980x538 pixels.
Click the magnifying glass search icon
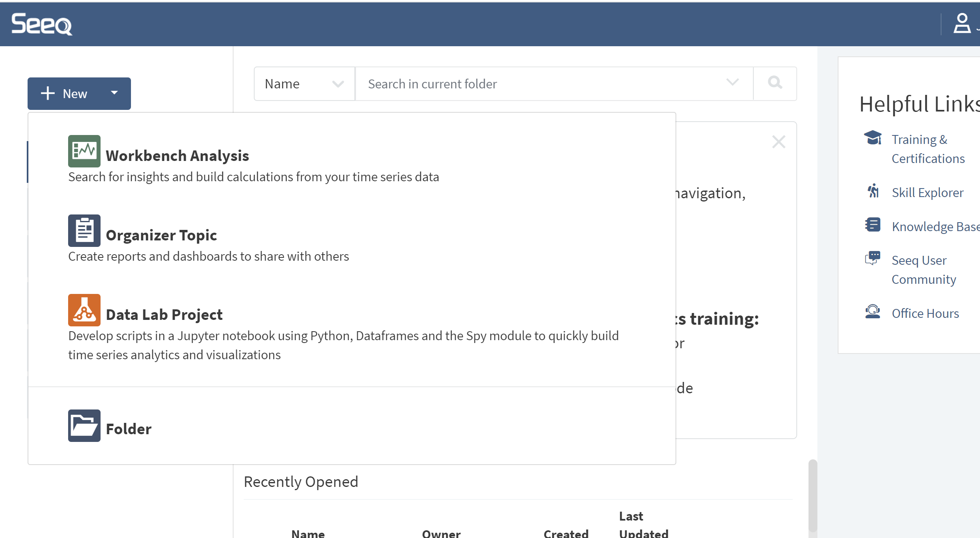point(775,83)
